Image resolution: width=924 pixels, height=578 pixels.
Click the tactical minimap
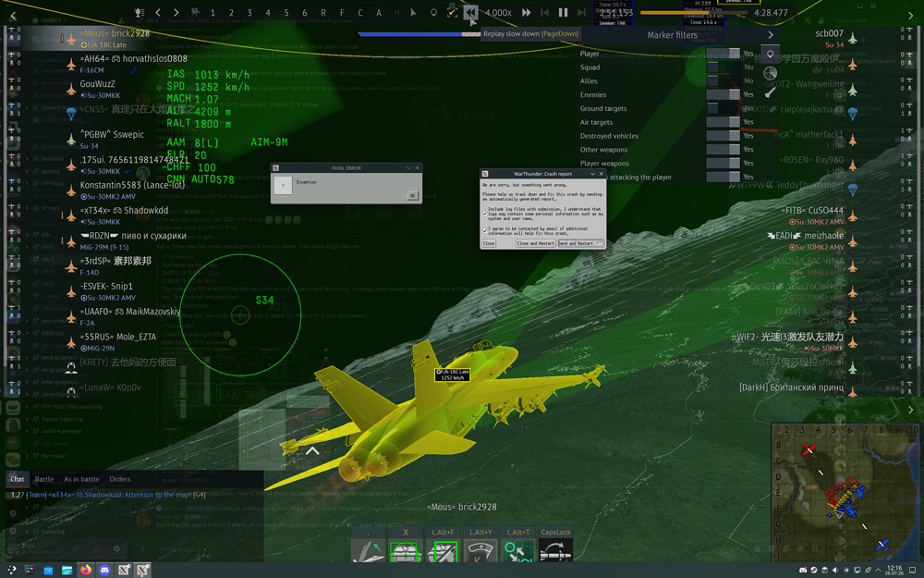click(845, 492)
